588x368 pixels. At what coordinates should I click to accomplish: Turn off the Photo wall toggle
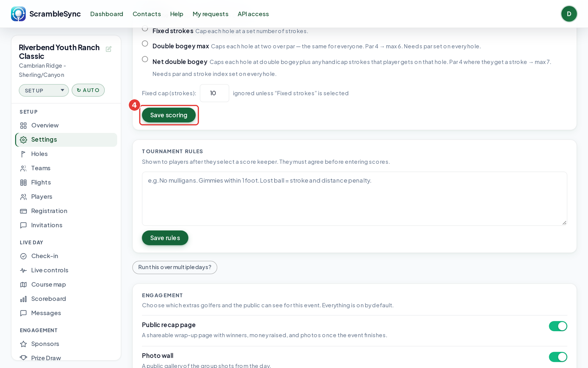point(558,357)
